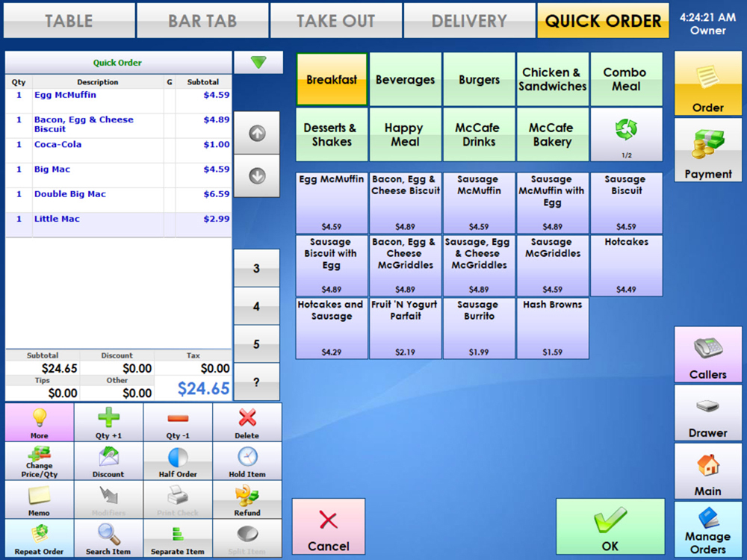Add Sausage, Egg & Cheese McGriddles

pyautogui.click(x=480, y=266)
